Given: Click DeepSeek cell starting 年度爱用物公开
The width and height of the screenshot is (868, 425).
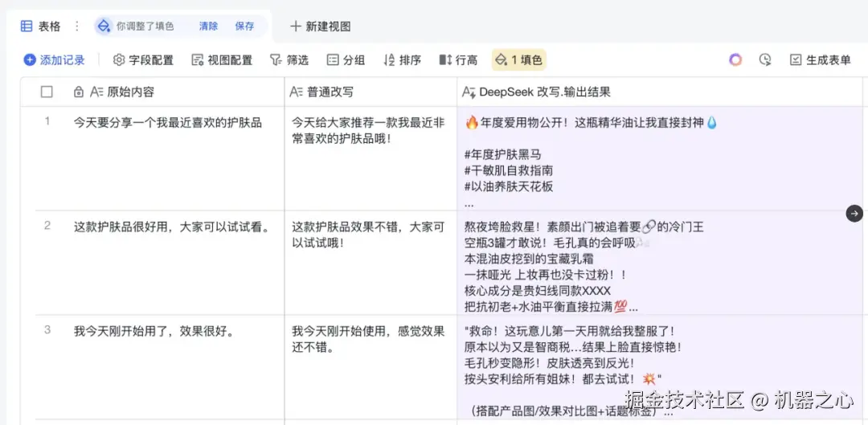Looking at the screenshot, I should [x=659, y=158].
